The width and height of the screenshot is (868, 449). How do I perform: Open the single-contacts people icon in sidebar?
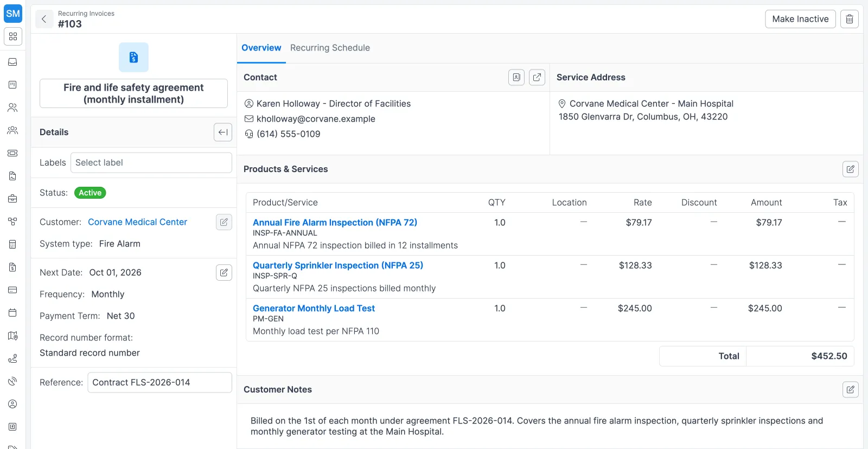[x=13, y=107]
